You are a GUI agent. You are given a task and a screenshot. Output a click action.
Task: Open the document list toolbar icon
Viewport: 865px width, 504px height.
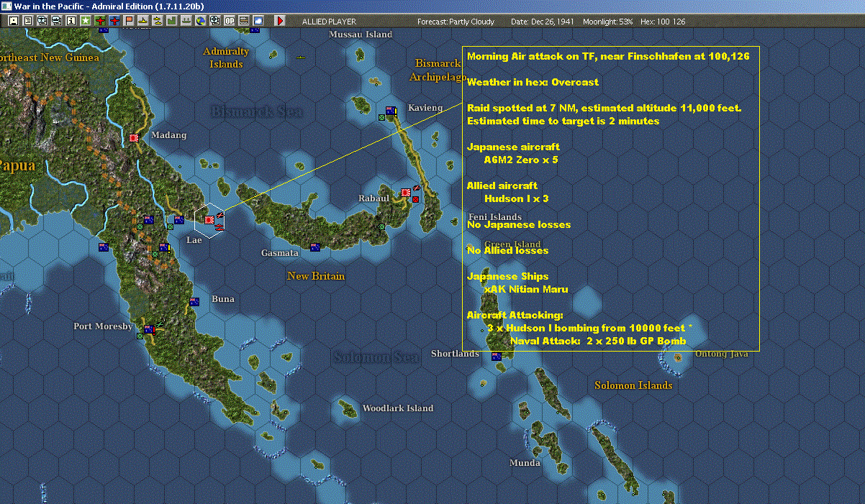[x=28, y=22]
